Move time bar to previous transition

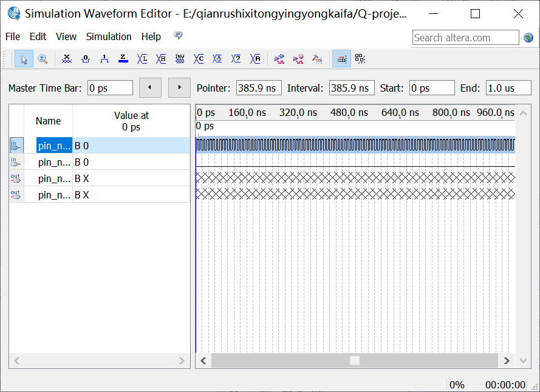tap(150, 87)
